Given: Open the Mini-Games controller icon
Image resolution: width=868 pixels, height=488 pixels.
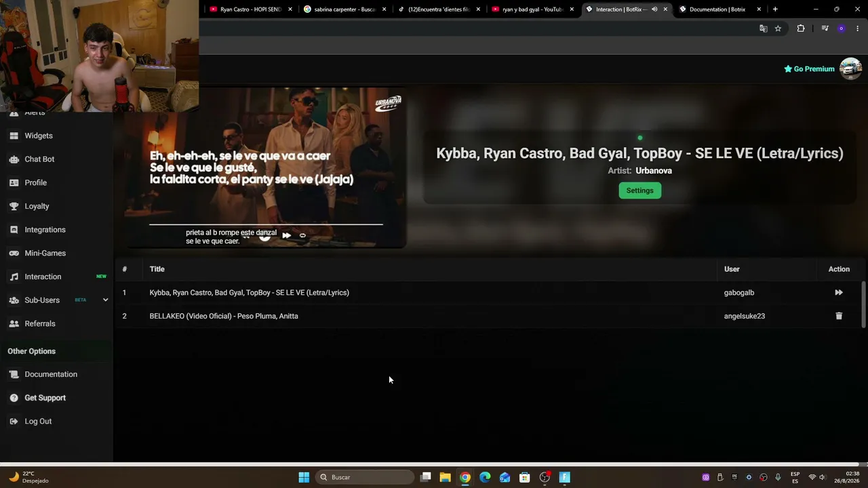Looking at the screenshot, I should point(14,253).
